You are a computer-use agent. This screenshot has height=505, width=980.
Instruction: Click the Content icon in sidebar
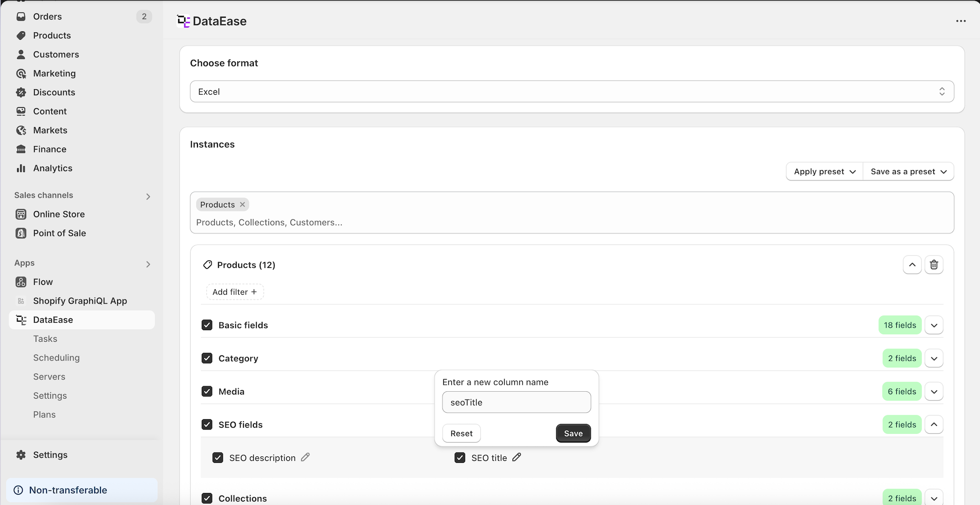[x=21, y=111]
